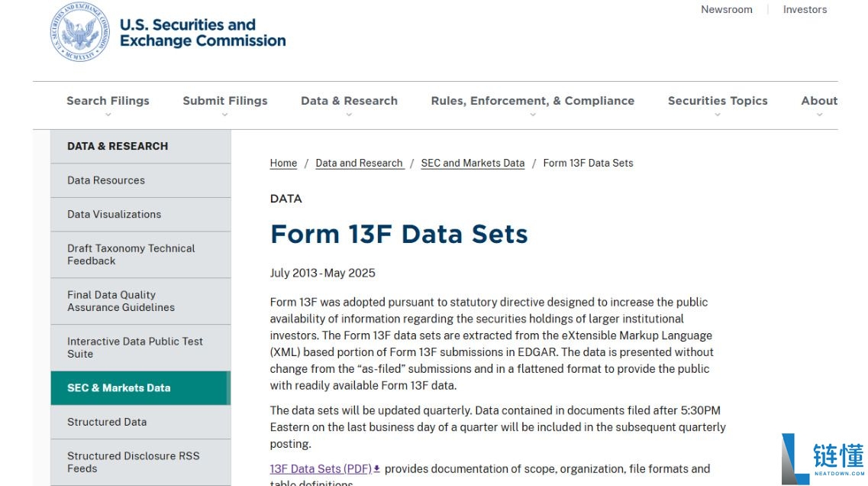The height and width of the screenshot is (486, 868).
Task: Expand the Submit Filings menu chevron
Action: (x=224, y=115)
